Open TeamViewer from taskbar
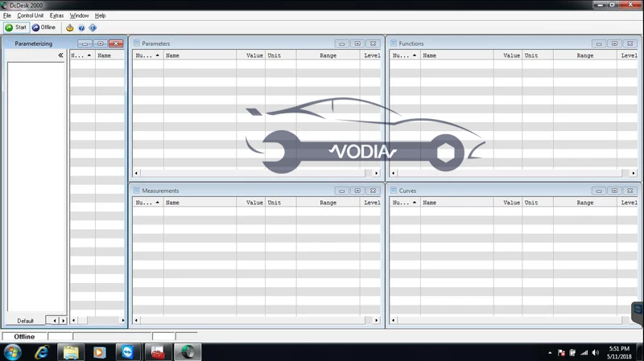Screen dimensions: 644x361 pyautogui.click(x=128, y=352)
